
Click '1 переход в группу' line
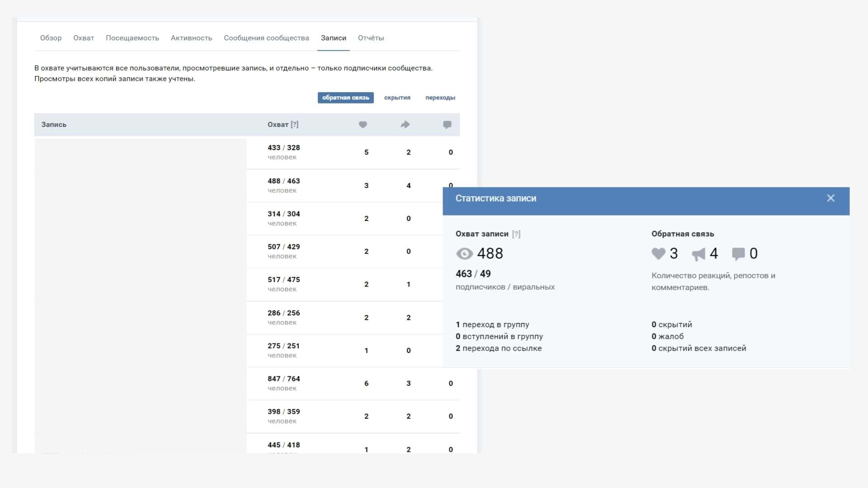492,324
